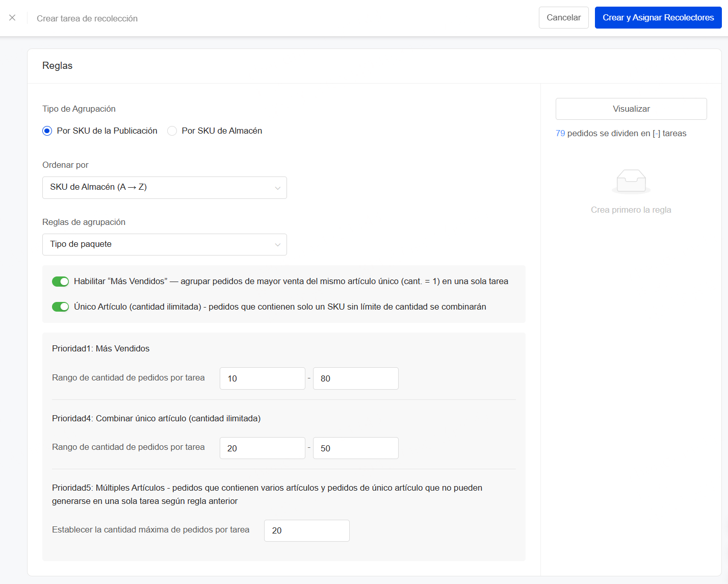
Task: Click Prioridad5 maximum orders per task field
Action: pyautogui.click(x=306, y=531)
